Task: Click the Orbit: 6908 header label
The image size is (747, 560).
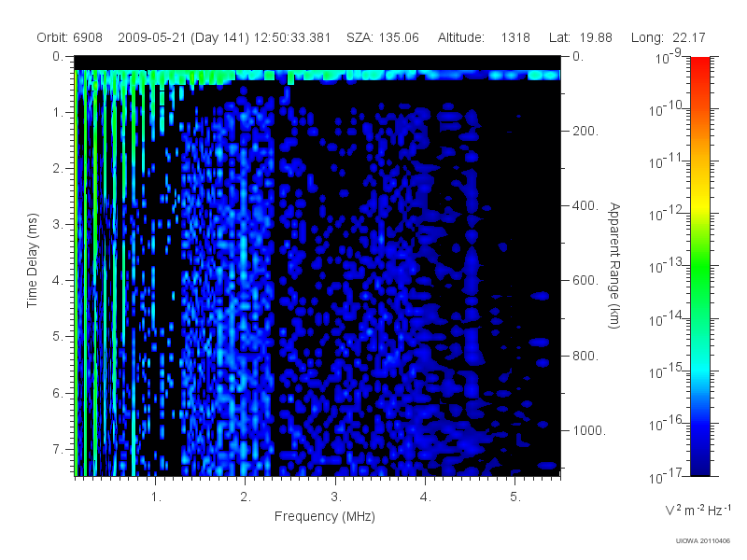Action: click(69, 37)
